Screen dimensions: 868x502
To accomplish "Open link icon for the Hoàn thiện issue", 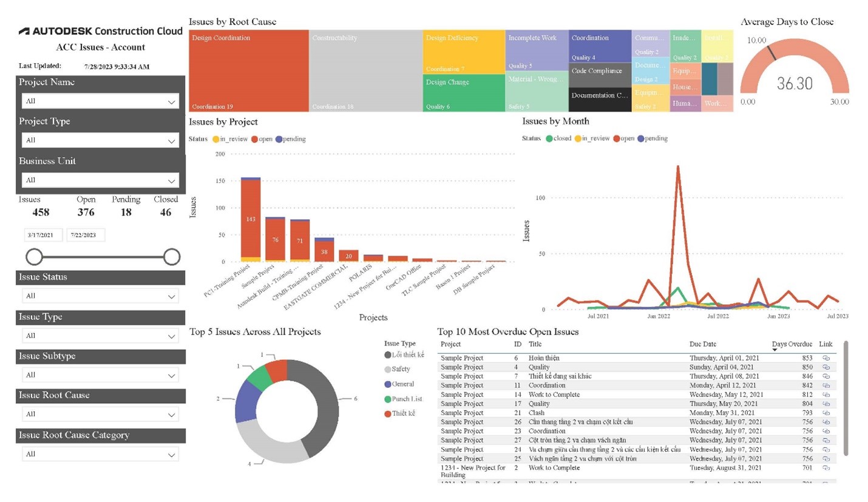I will click(x=826, y=358).
